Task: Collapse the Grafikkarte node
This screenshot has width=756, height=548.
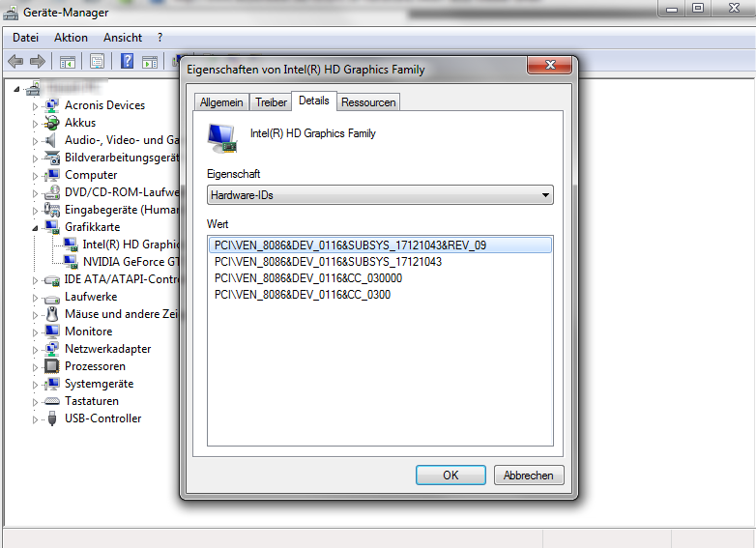Action: 35,228
